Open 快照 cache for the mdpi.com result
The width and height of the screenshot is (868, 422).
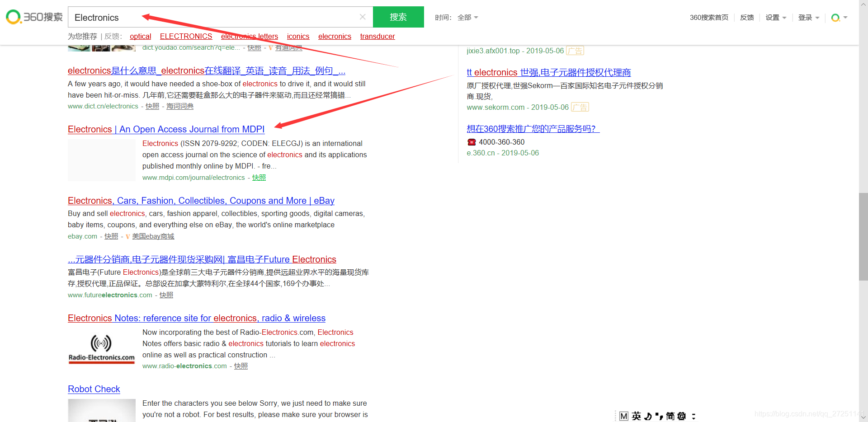259,178
